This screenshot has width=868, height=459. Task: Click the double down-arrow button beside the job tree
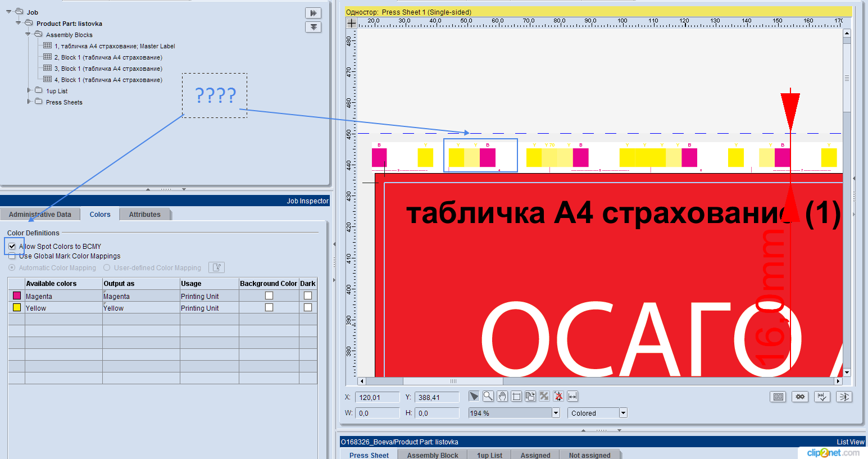click(313, 27)
